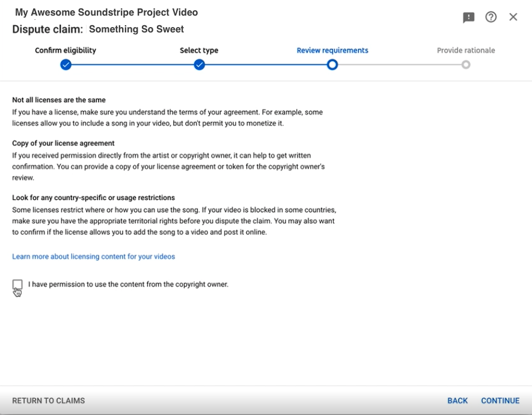Select the Select type step label
532x415 pixels.
(199, 50)
